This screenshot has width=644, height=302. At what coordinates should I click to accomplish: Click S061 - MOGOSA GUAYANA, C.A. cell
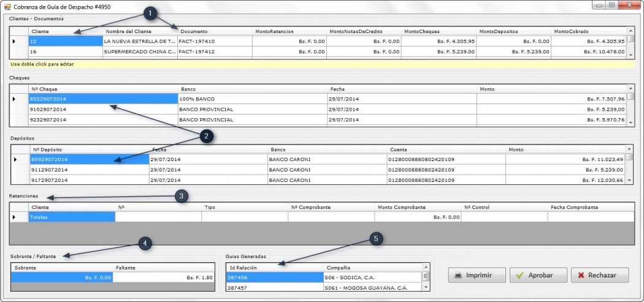pyautogui.click(x=372, y=288)
